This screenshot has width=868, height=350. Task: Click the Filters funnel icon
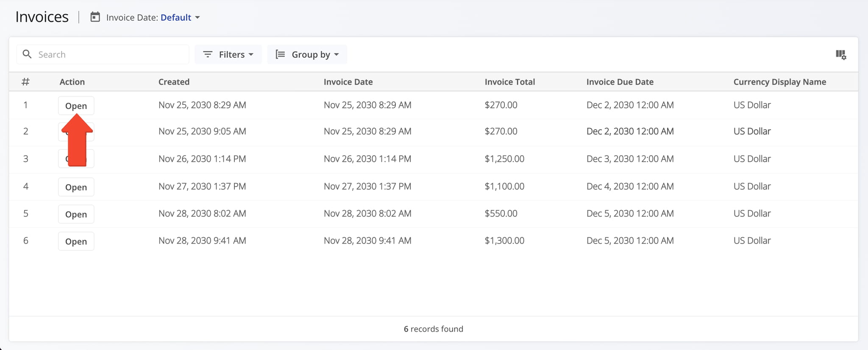click(208, 54)
